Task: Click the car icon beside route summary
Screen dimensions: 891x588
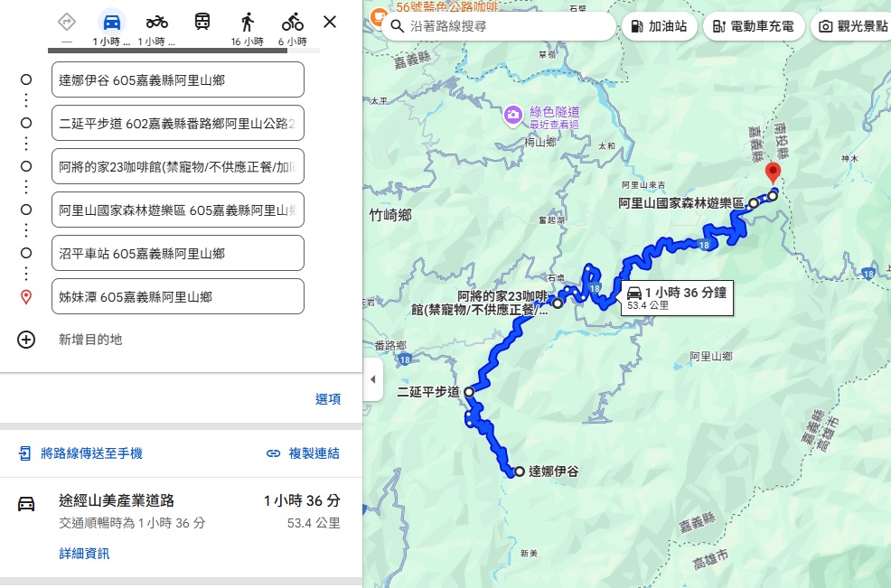Action: [x=26, y=504]
